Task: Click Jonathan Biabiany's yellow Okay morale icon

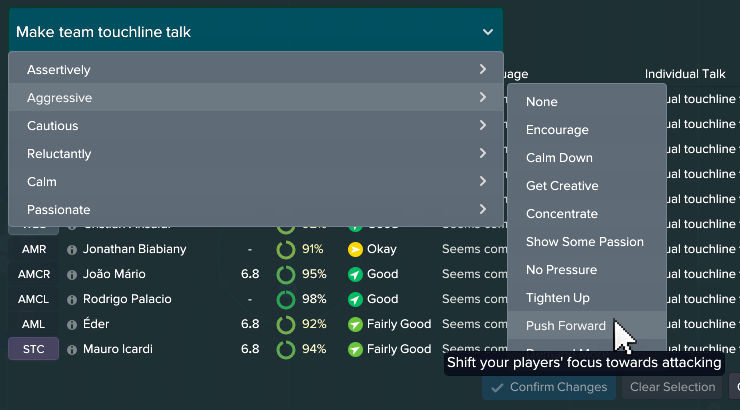Action: tap(355, 249)
